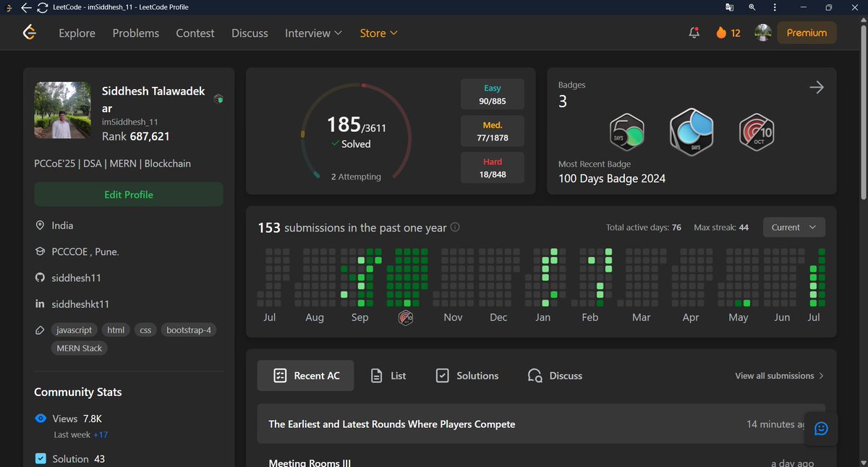
Task: Select the Hard 18/848 stat box
Action: pyautogui.click(x=493, y=168)
